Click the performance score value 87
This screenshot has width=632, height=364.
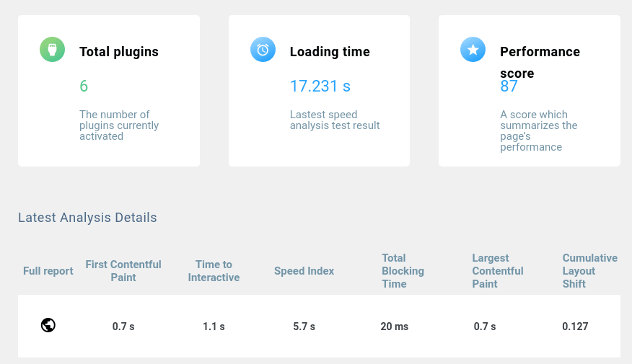[x=509, y=86]
